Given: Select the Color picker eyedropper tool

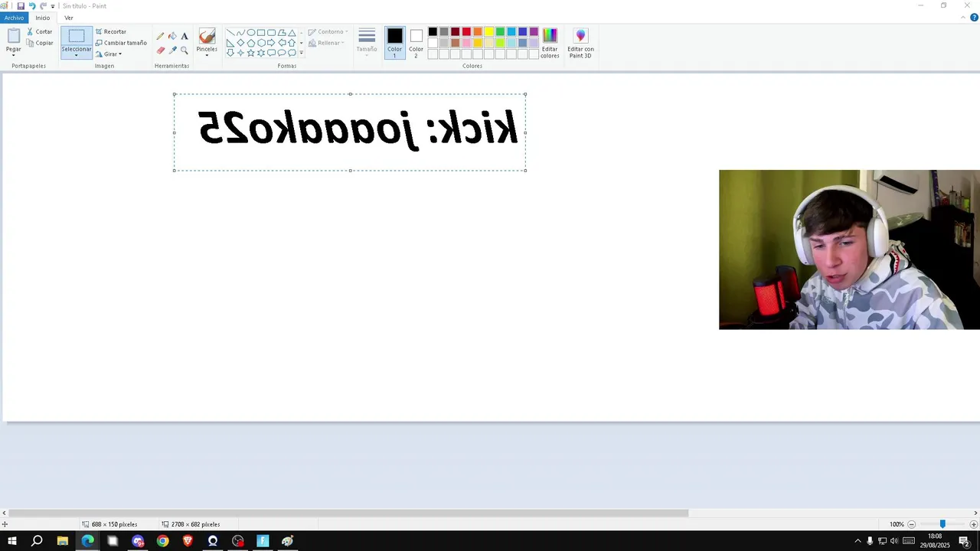Looking at the screenshot, I should click(172, 51).
